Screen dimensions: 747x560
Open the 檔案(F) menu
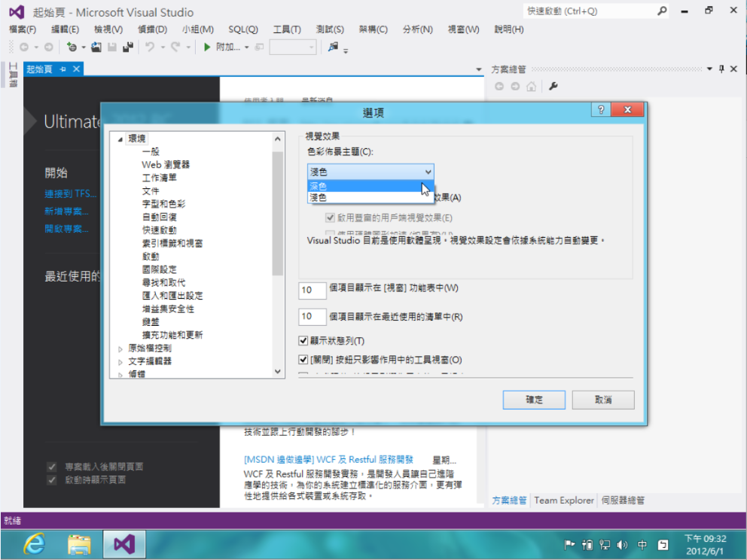(x=23, y=29)
